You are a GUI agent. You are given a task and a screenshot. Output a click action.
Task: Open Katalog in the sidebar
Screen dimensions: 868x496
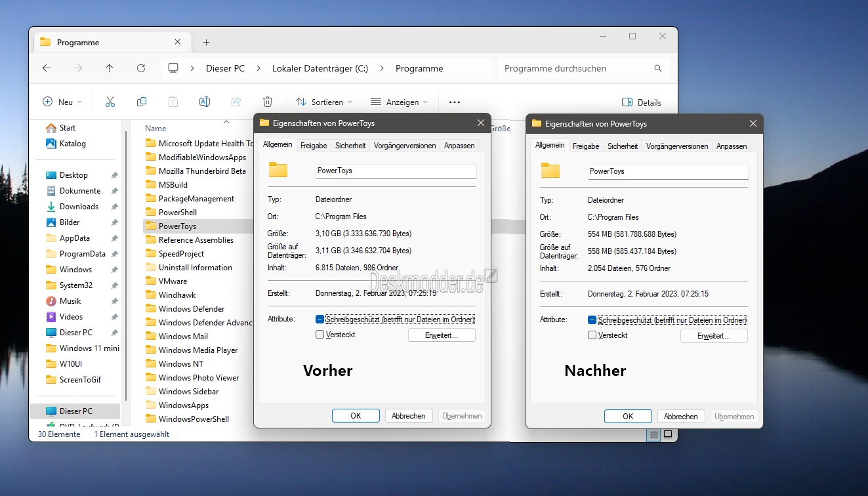73,144
